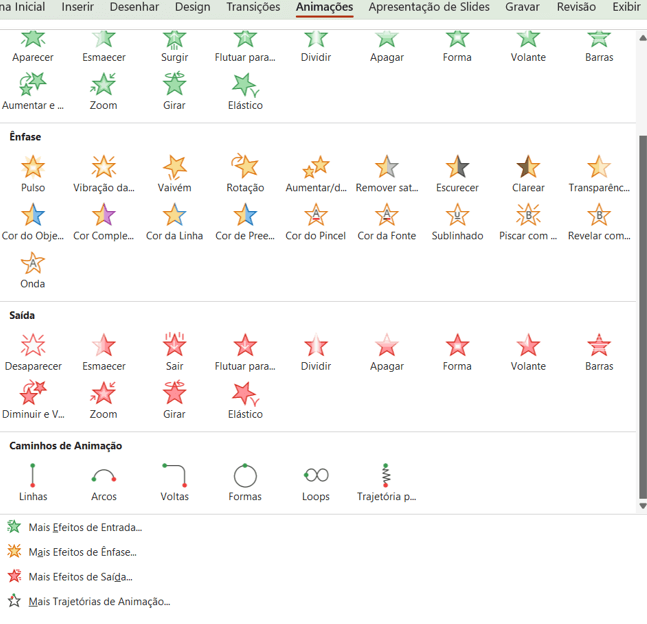This screenshot has height=624, width=647.
Task: Apply the Cor do Obje... effect
Action: click(33, 222)
